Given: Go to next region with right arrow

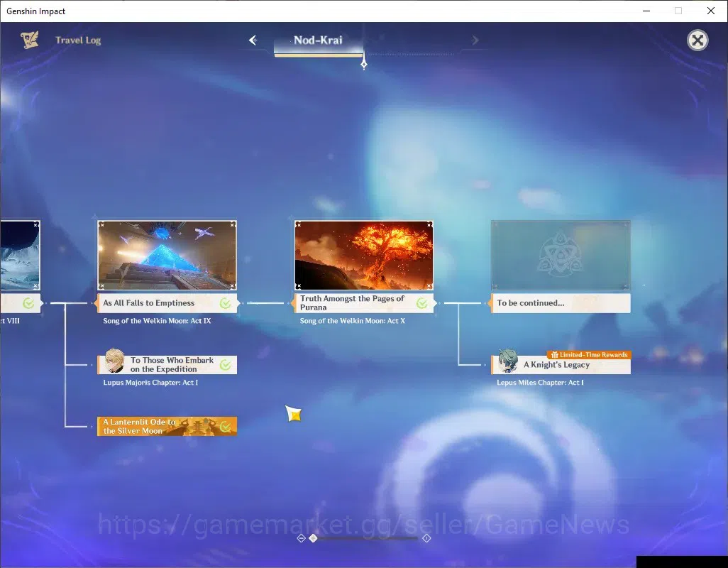Looking at the screenshot, I should 475,40.
